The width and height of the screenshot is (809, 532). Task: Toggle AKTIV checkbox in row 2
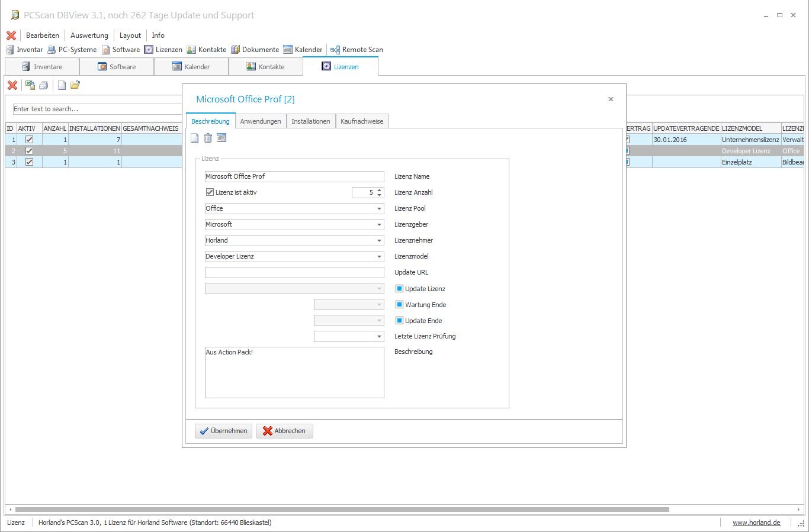coord(29,151)
